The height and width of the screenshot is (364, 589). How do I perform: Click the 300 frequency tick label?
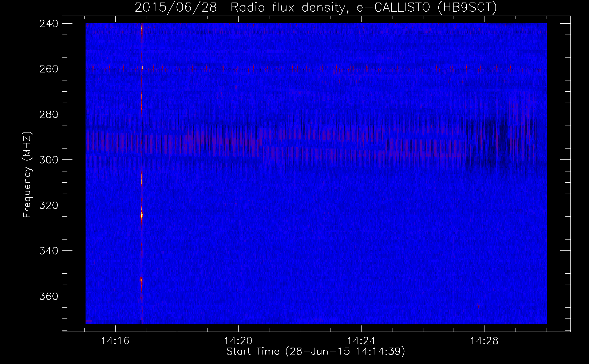coord(49,160)
